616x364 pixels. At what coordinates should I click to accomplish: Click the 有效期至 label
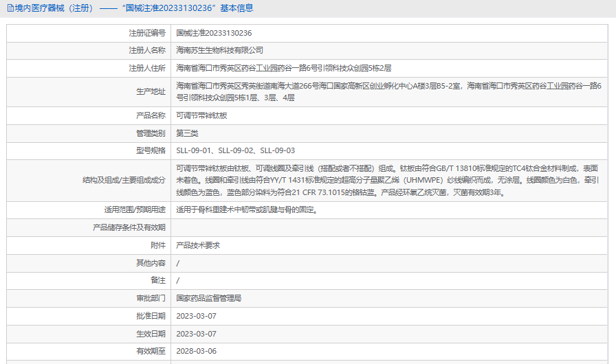click(151, 351)
